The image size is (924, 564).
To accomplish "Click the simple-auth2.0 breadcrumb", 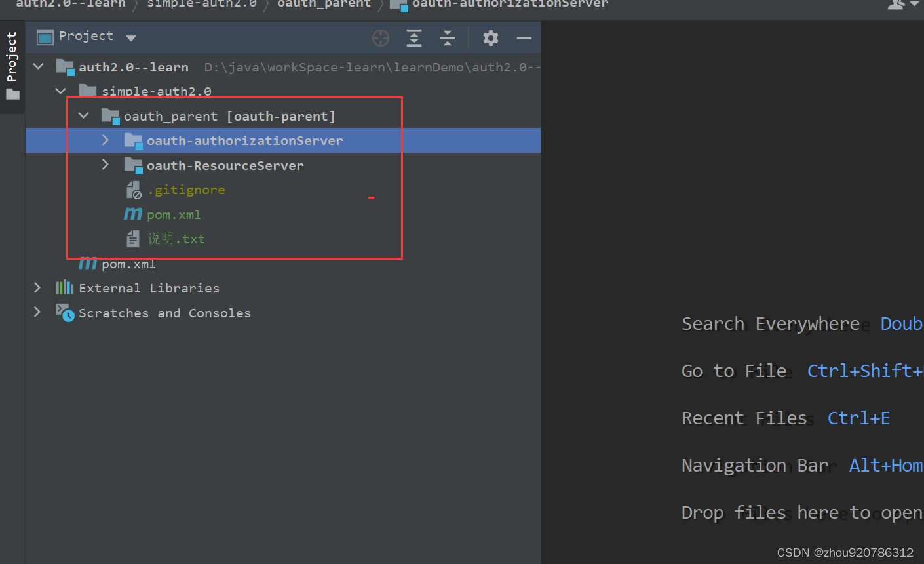I will coord(203,5).
